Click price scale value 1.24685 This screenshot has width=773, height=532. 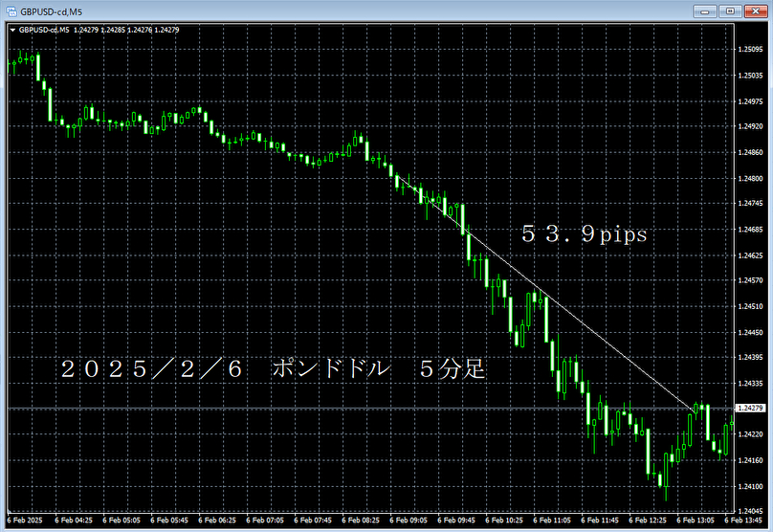click(750, 230)
